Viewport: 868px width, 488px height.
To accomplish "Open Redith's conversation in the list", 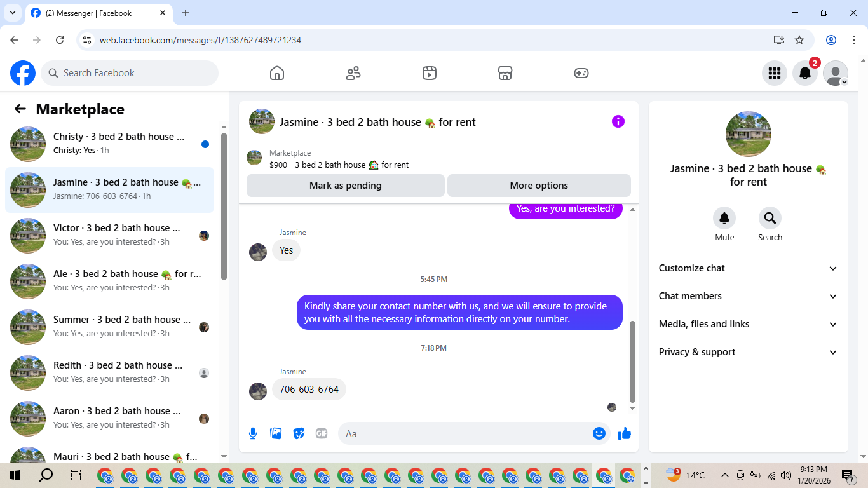I will 110,373.
